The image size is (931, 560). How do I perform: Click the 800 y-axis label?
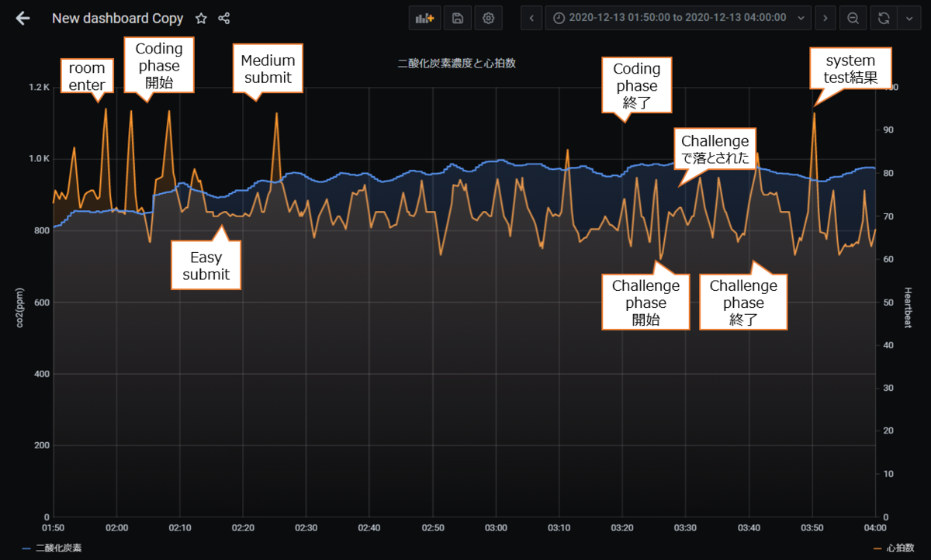43,231
